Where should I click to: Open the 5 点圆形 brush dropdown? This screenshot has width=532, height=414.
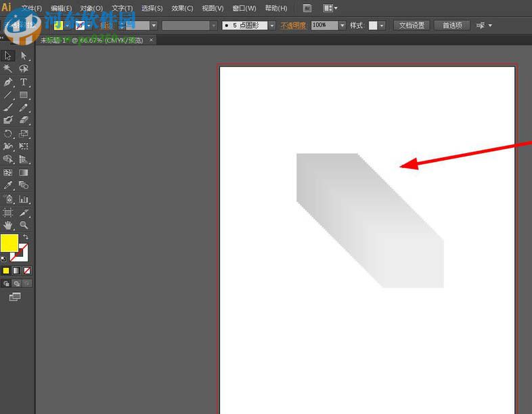pyautogui.click(x=272, y=25)
